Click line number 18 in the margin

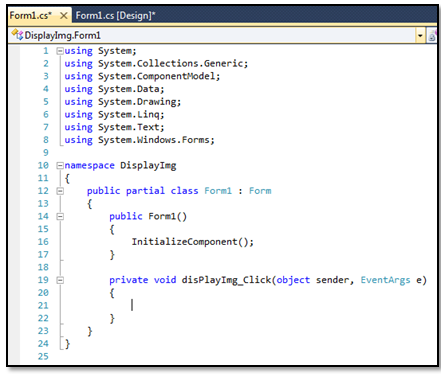click(43, 267)
